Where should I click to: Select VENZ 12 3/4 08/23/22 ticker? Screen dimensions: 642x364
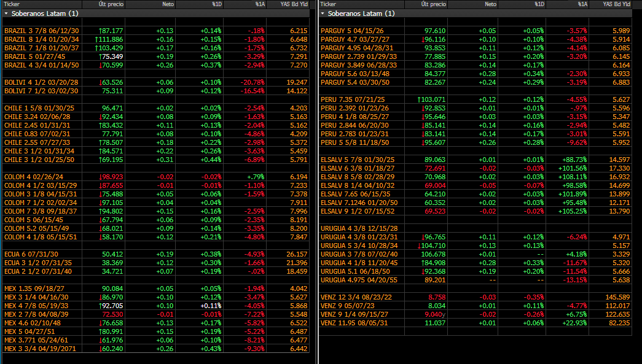click(355, 297)
